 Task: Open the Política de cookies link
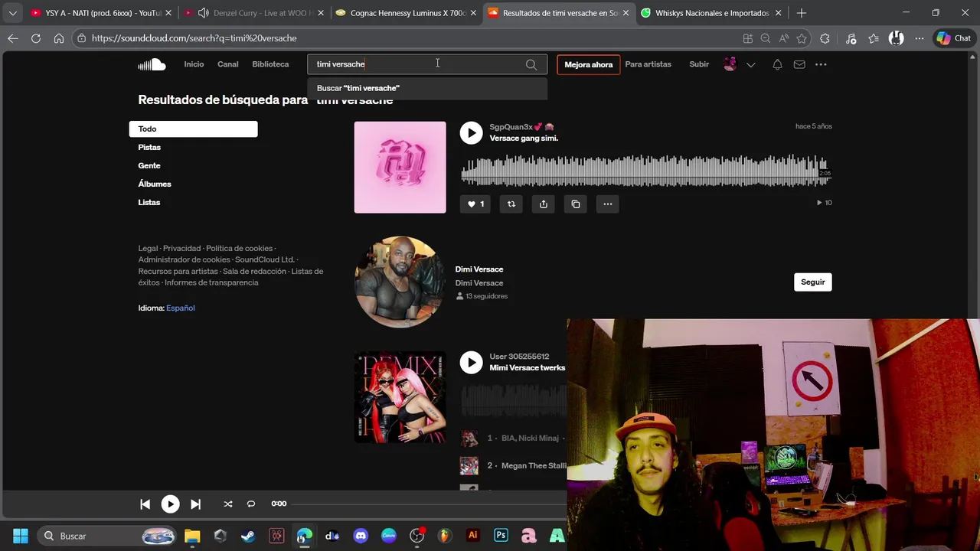point(239,248)
